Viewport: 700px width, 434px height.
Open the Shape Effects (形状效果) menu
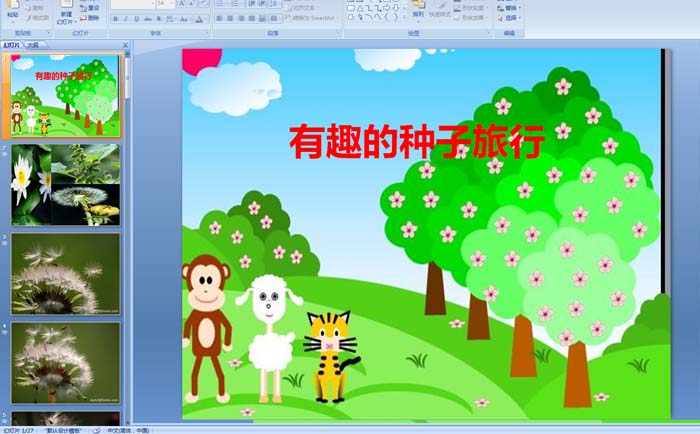(471, 18)
